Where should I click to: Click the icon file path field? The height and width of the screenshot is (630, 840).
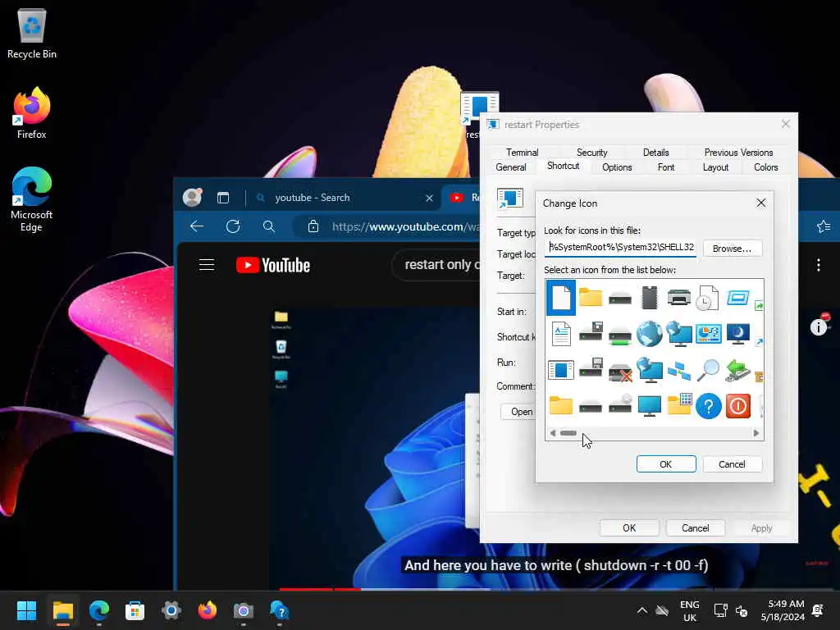[620, 248]
